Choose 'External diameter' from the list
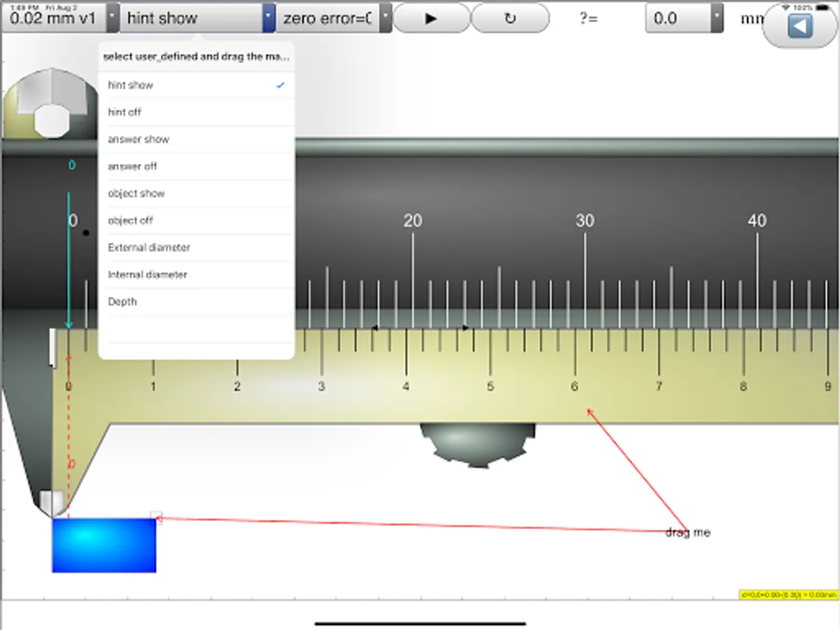The image size is (840, 630). coord(196,248)
